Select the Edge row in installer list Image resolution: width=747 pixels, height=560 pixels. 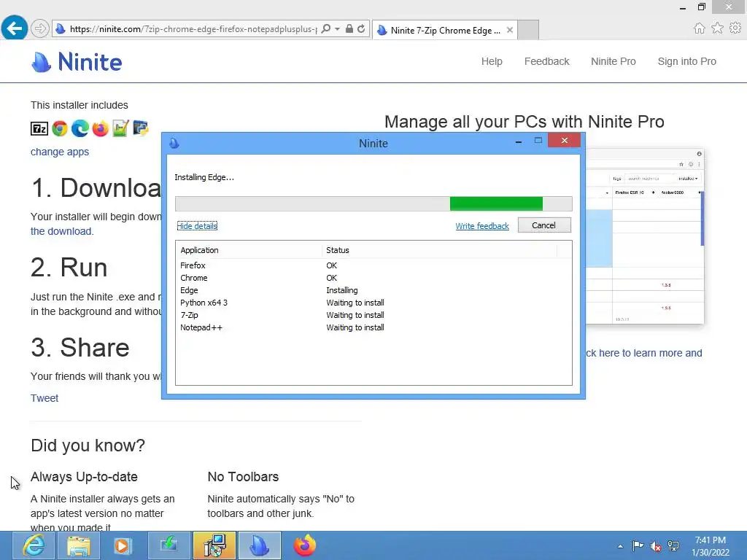click(x=373, y=290)
